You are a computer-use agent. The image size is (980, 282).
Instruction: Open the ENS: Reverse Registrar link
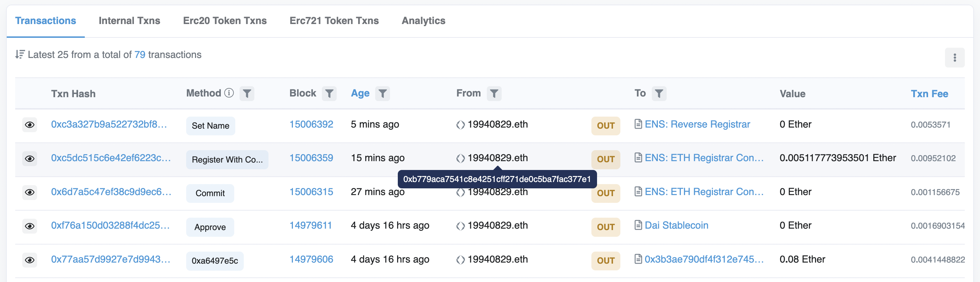697,124
